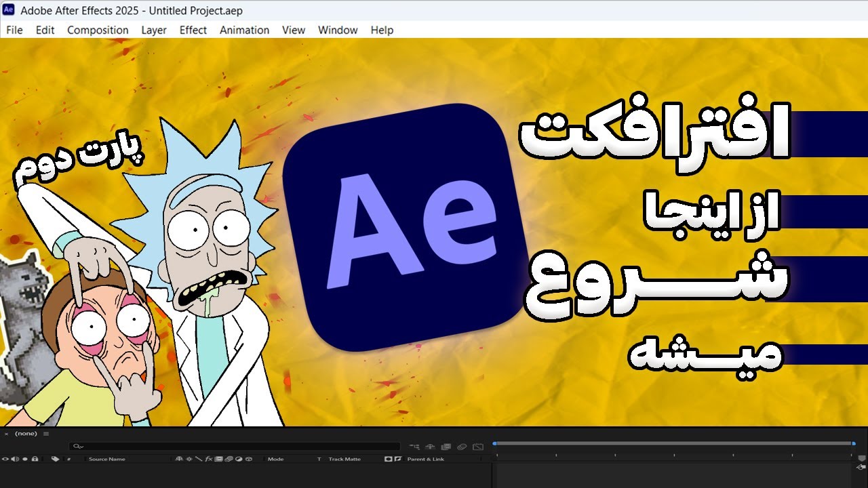
Task: Click the invert matte icon before Parent & Link
Action: [398, 459]
